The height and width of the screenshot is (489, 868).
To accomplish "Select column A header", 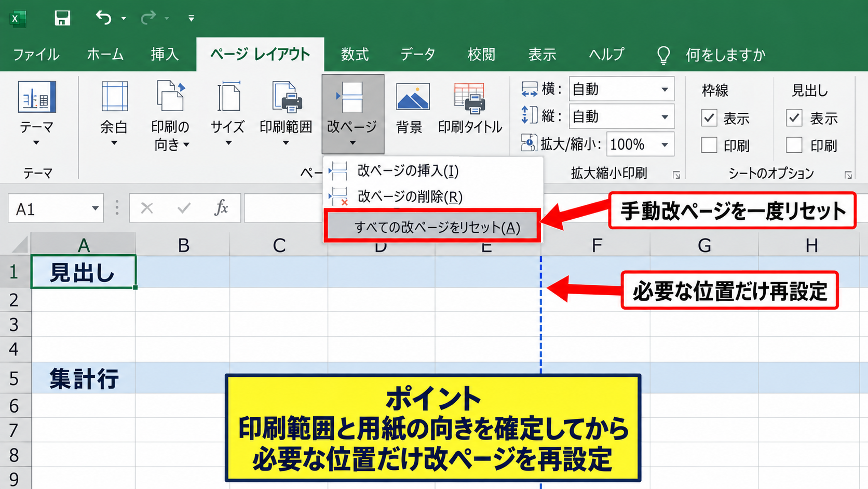I will tap(84, 245).
